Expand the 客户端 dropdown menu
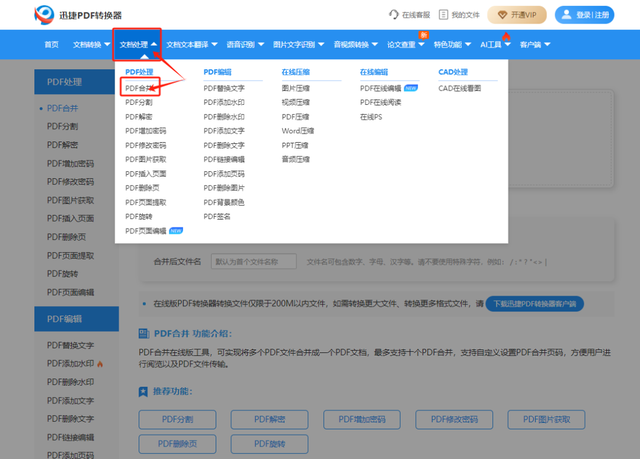640x459 pixels. tap(535, 44)
